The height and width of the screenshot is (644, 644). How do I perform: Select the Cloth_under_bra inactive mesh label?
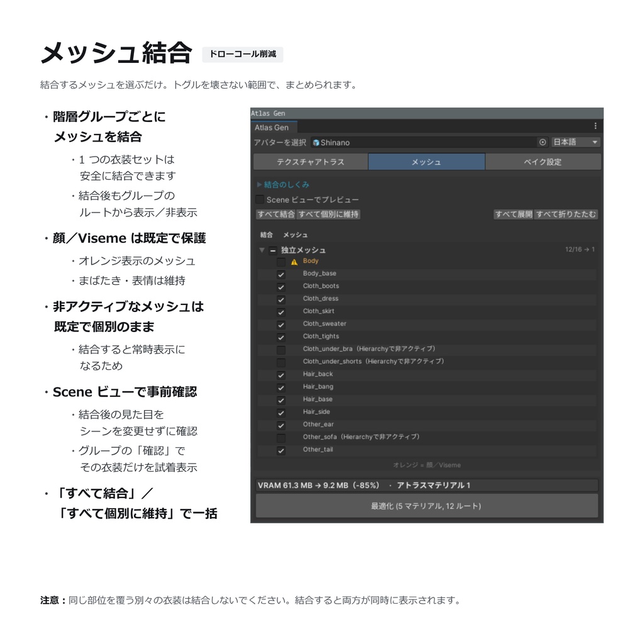(369, 348)
